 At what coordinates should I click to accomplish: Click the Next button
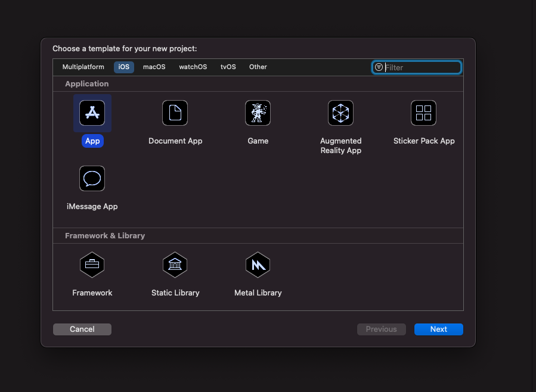click(439, 329)
